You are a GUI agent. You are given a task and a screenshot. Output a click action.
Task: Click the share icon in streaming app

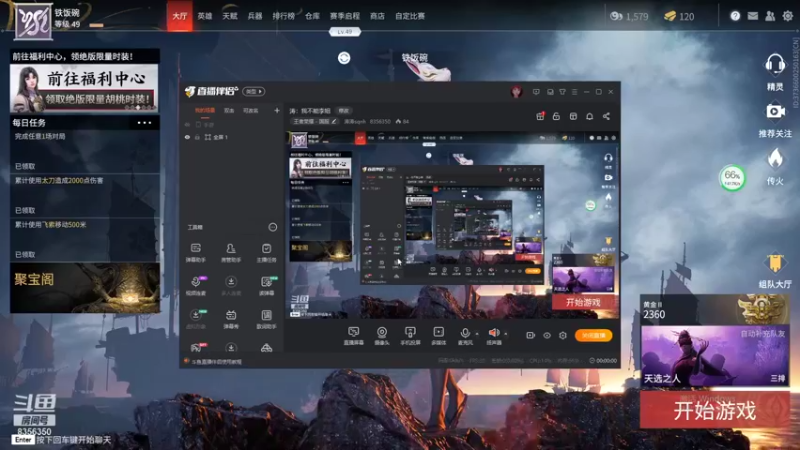(606, 116)
